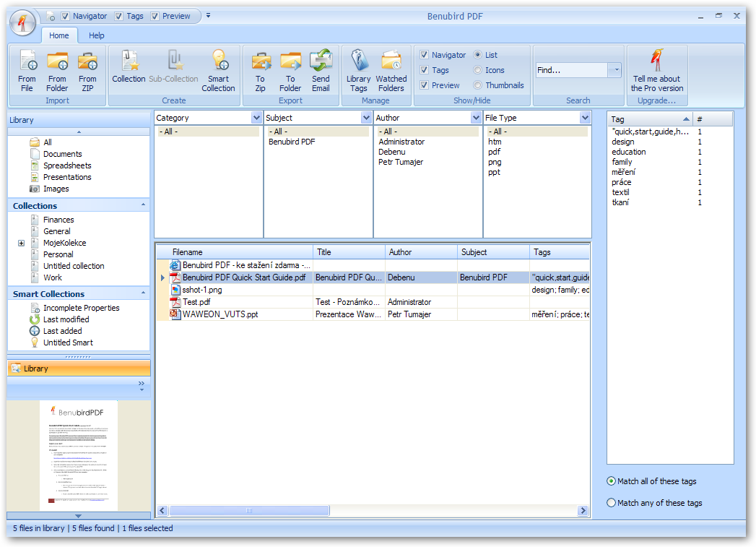Toggle Preview checkbox in quick access toolbar
756x547 pixels.
[155, 16]
